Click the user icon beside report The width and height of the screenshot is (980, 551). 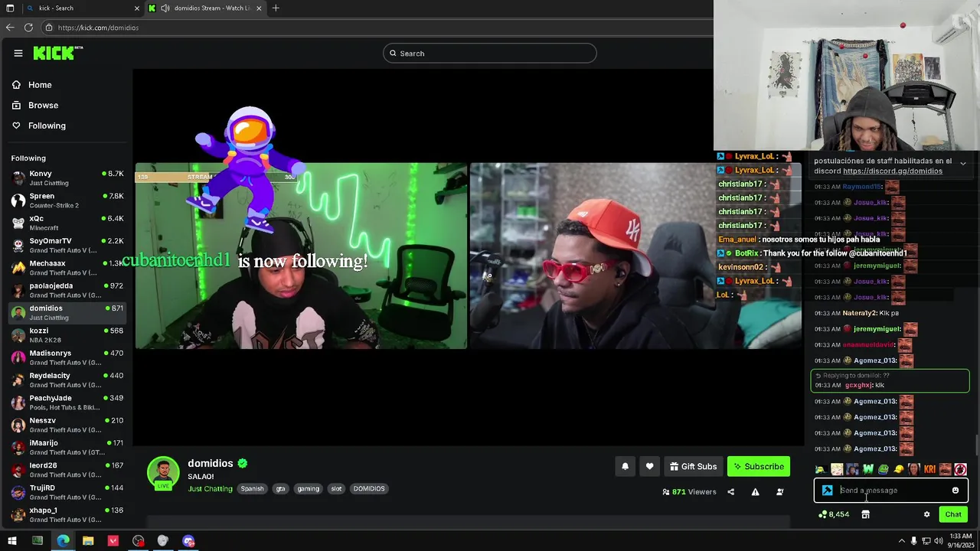pyautogui.click(x=779, y=492)
